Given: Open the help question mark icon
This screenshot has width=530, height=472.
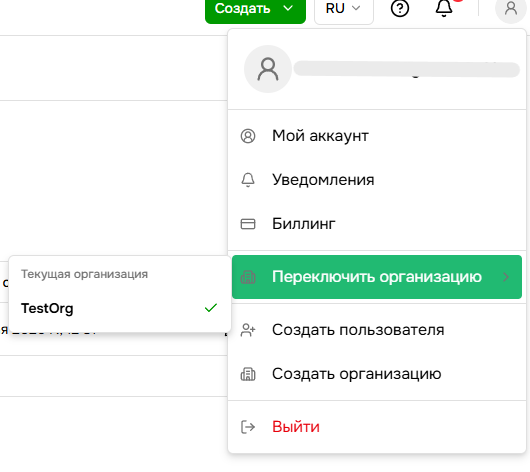Looking at the screenshot, I should [400, 8].
